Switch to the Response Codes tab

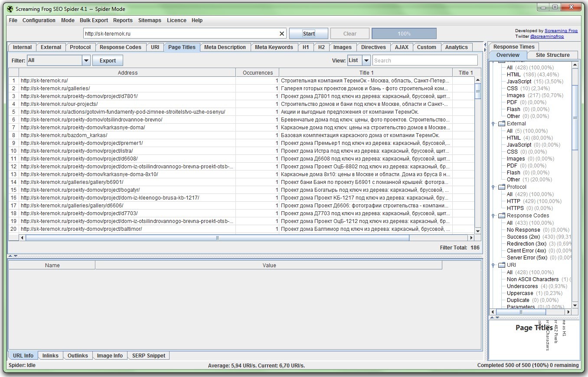(x=121, y=47)
